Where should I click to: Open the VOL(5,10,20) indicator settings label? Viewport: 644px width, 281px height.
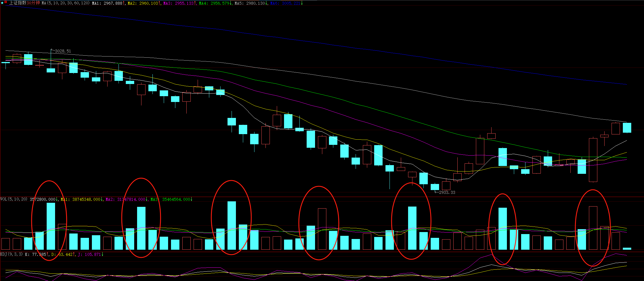pos(14,199)
